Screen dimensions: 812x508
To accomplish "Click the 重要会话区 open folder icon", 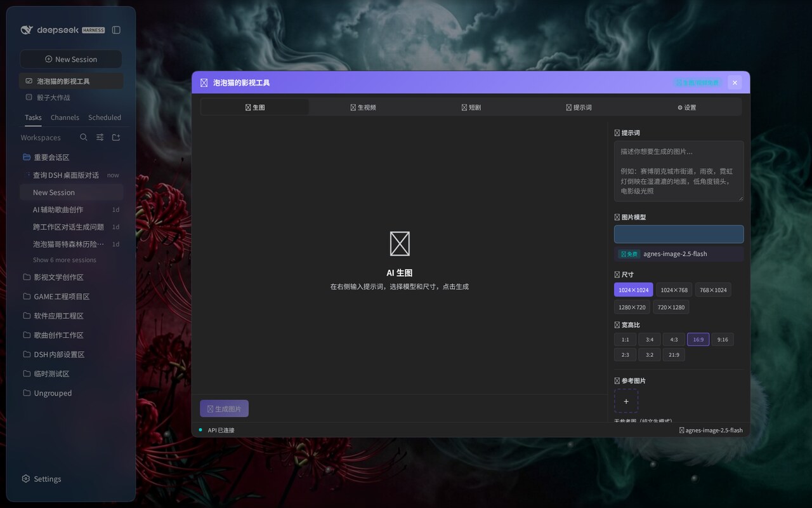I will [27, 157].
